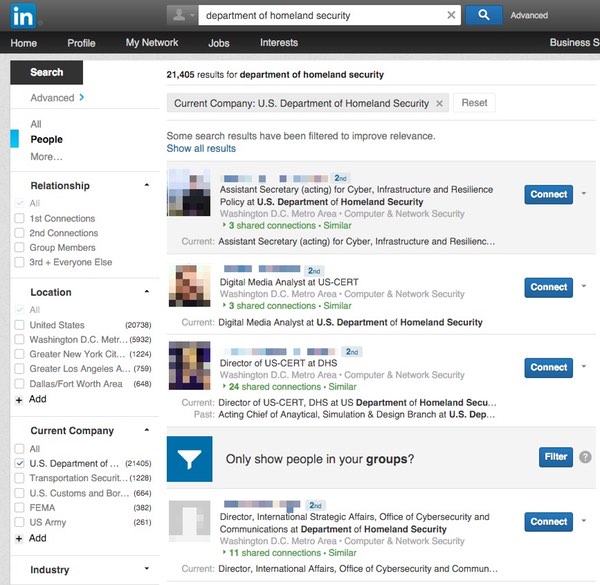Collapse the Relationship filter section

[x=148, y=185]
